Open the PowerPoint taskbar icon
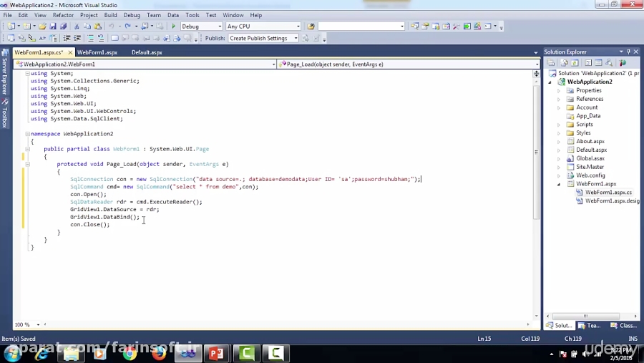644x363 pixels. 216,353
